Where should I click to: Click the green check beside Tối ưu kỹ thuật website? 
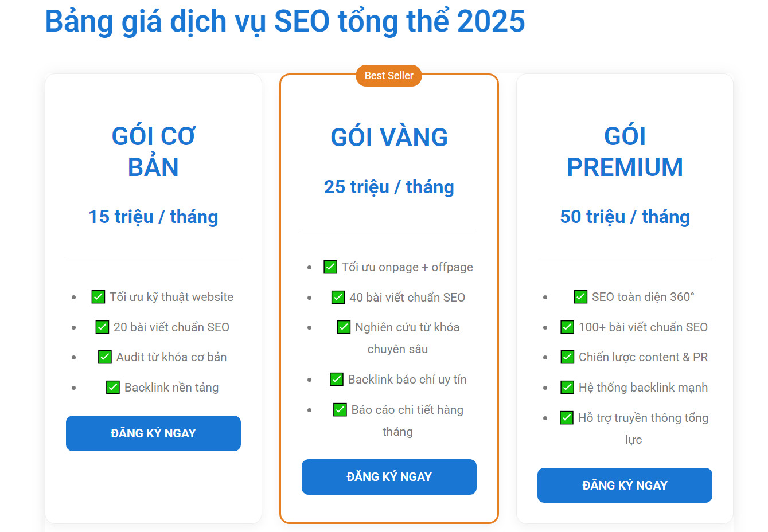tap(98, 297)
